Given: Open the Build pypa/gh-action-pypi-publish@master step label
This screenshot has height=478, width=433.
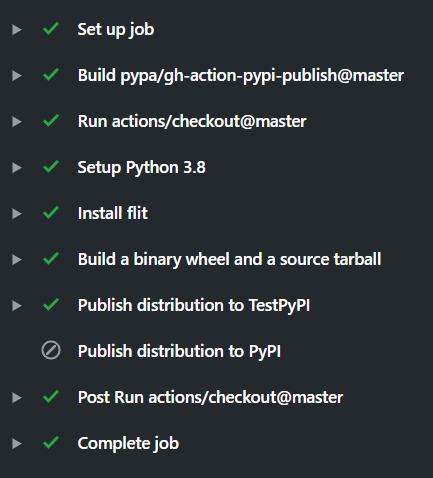Looking at the screenshot, I should [x=241, y=75].
